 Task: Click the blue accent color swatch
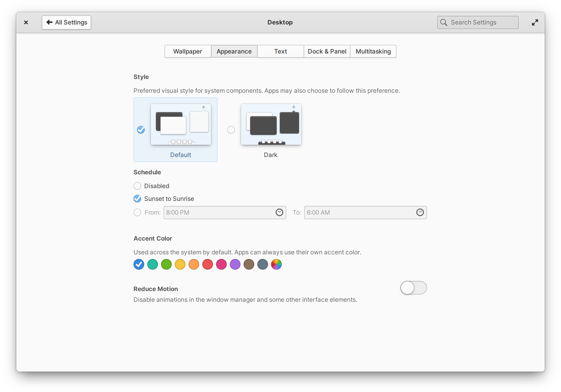pyautogui.click(x=138, y=265)
